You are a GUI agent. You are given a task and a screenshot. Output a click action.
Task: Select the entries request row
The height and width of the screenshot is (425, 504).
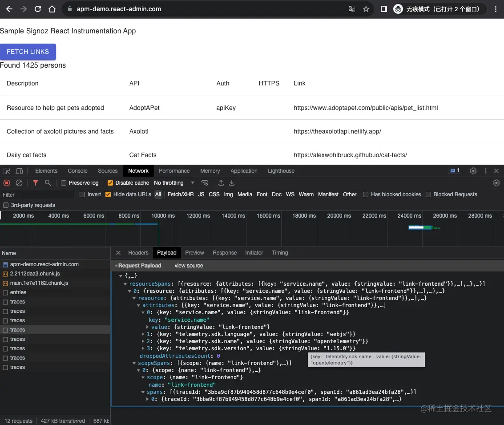tap(55, 292)
